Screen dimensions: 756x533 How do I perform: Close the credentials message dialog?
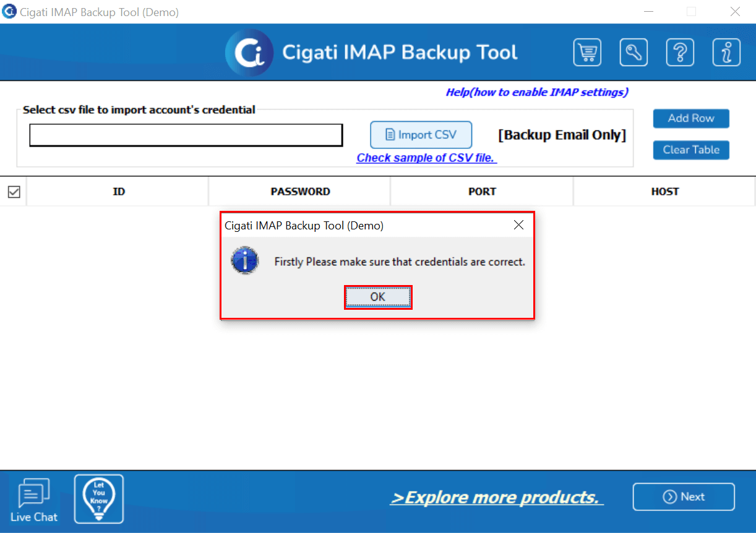pyautogui.click(x=518, y=225)
